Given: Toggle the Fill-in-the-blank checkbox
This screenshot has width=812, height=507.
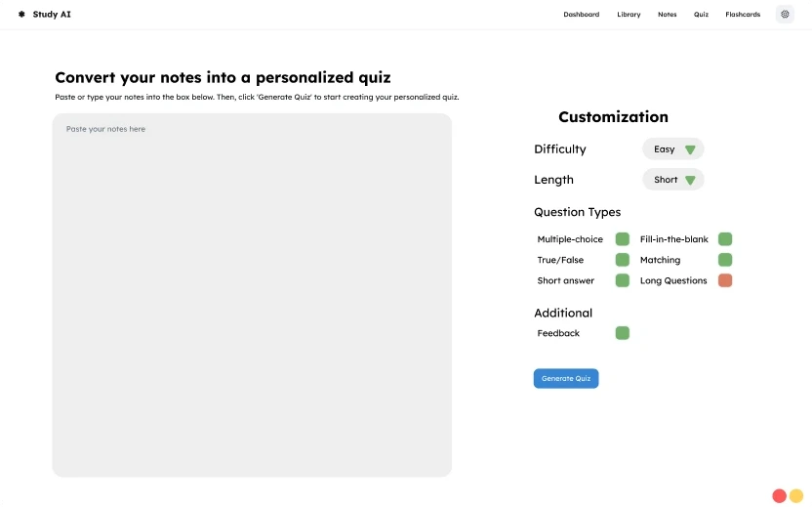Looking at the screenshot, I should [x=725, y=239].
